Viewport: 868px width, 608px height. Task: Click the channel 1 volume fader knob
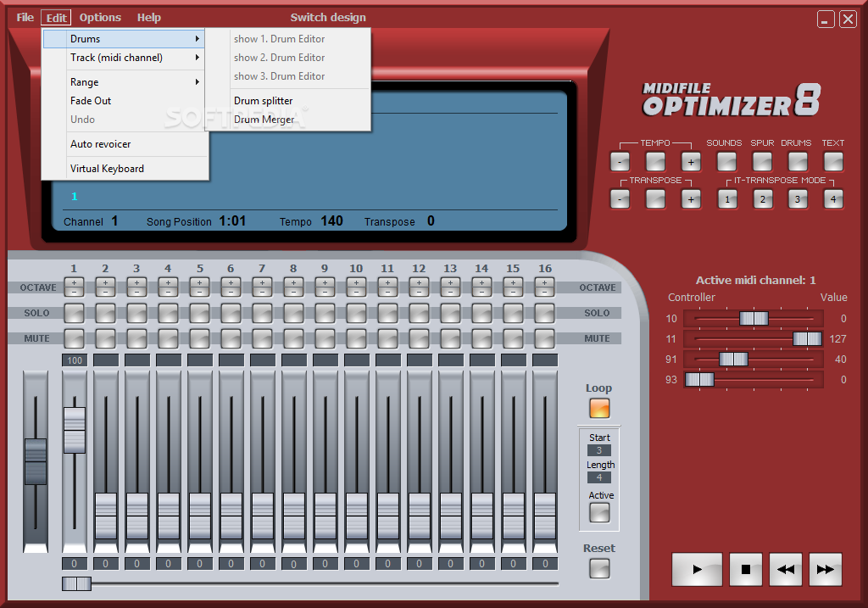[75, 430]
